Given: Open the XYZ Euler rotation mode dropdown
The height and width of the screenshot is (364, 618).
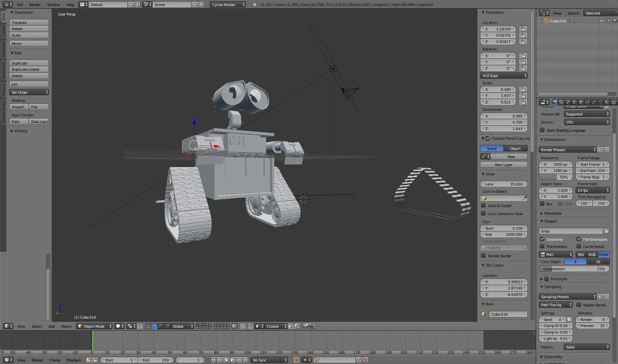Looking at the screenshot, I should coord(504,76).
